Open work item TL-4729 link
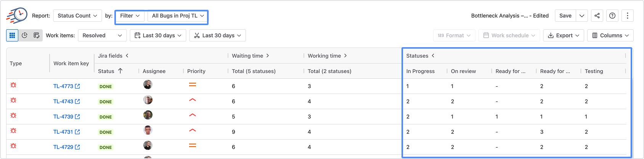644x159 pixels. click(67, 147)
